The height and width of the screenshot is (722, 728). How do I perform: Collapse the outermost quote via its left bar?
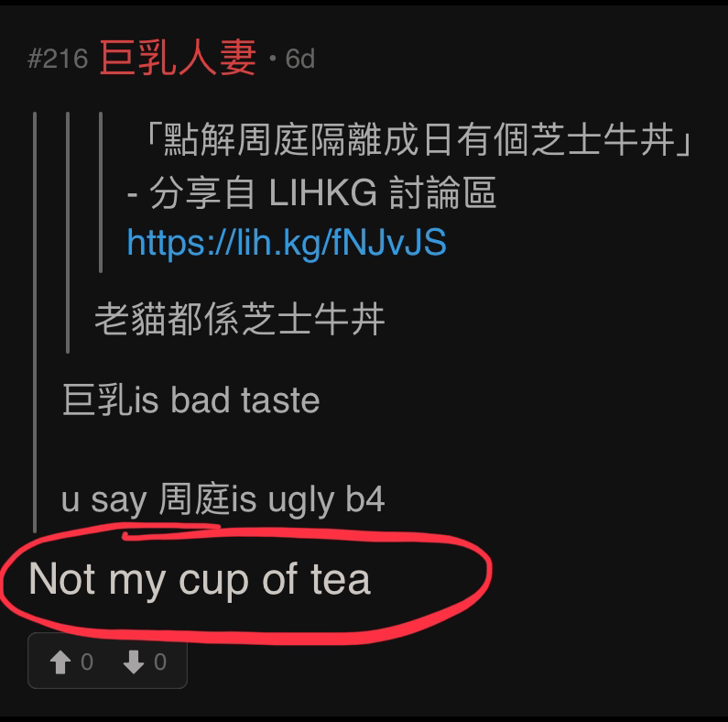tap(35, 322)
